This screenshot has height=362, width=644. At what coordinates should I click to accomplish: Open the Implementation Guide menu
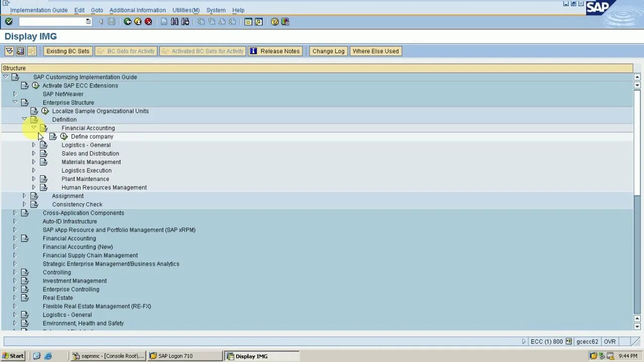click(39, 10)
